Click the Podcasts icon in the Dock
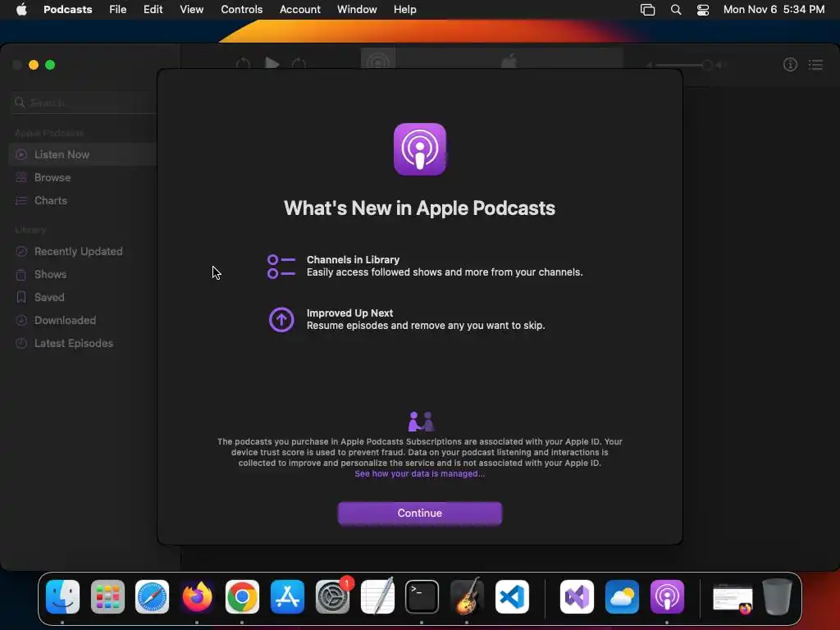The width and height of the screenshot is (840, 630). [x=667, y=597]
